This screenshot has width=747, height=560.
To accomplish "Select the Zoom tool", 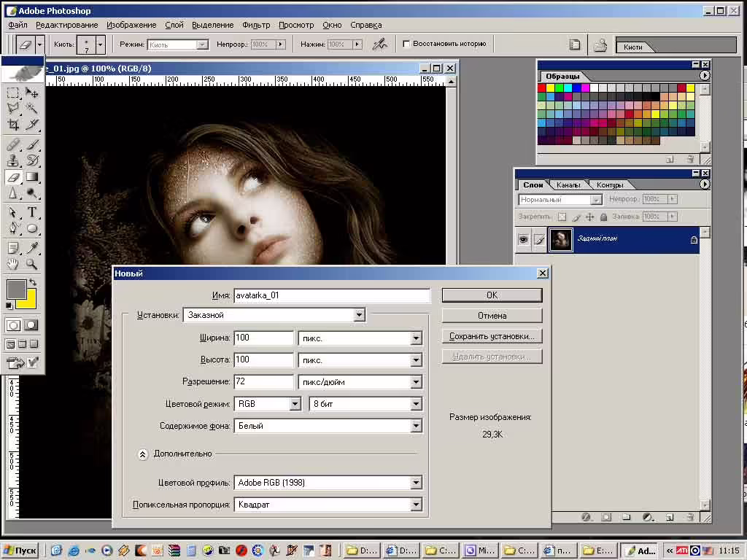I will 32,264.
